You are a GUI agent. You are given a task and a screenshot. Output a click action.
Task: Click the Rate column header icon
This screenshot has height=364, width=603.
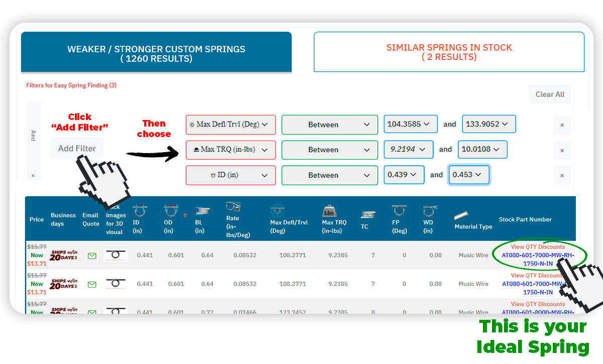(x=233, y=207)
